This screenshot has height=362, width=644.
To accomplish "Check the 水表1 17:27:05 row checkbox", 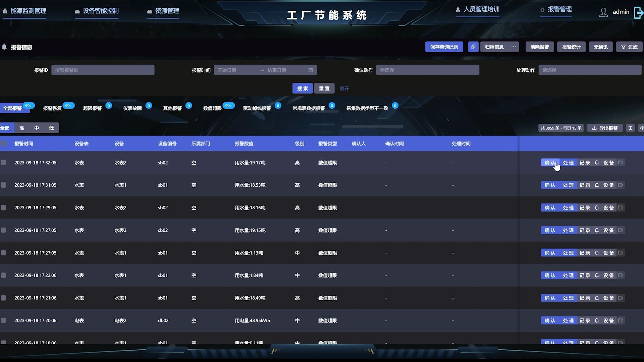I will point(3,253).
